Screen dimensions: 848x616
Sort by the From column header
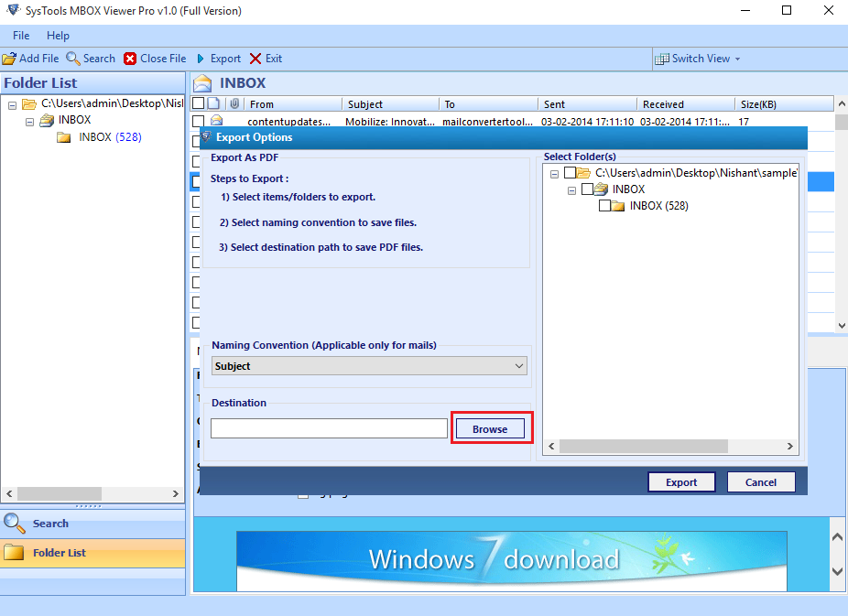pos(293,103)
